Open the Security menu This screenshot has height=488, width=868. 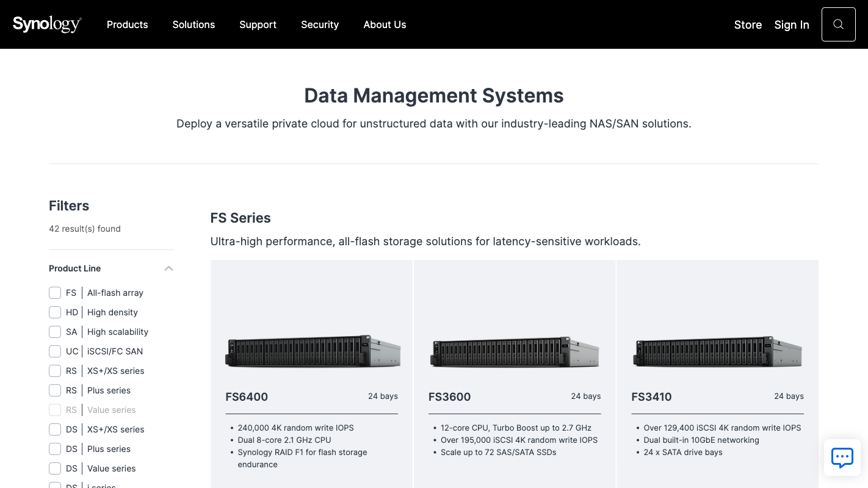coord(320,24)
